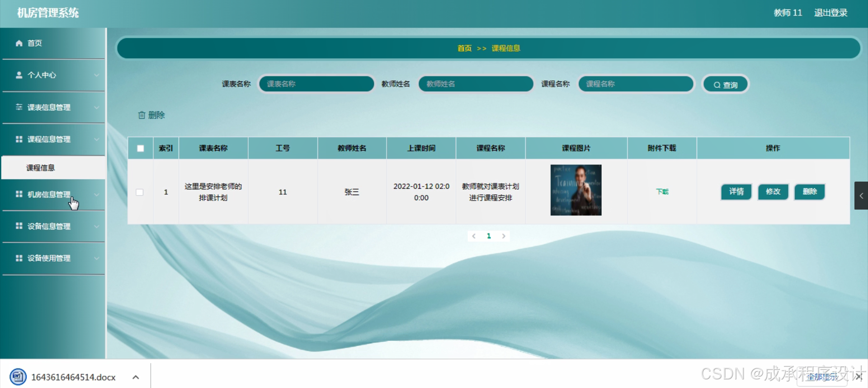
Task: Select the 课程信息 submenu item
Action: point(53,168)
